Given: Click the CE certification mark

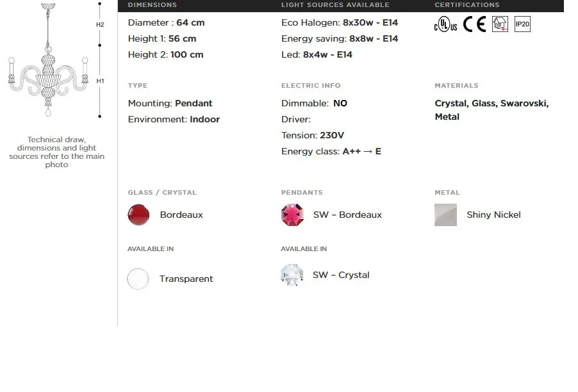Looking at the screenshot, I should coord(474,24).
